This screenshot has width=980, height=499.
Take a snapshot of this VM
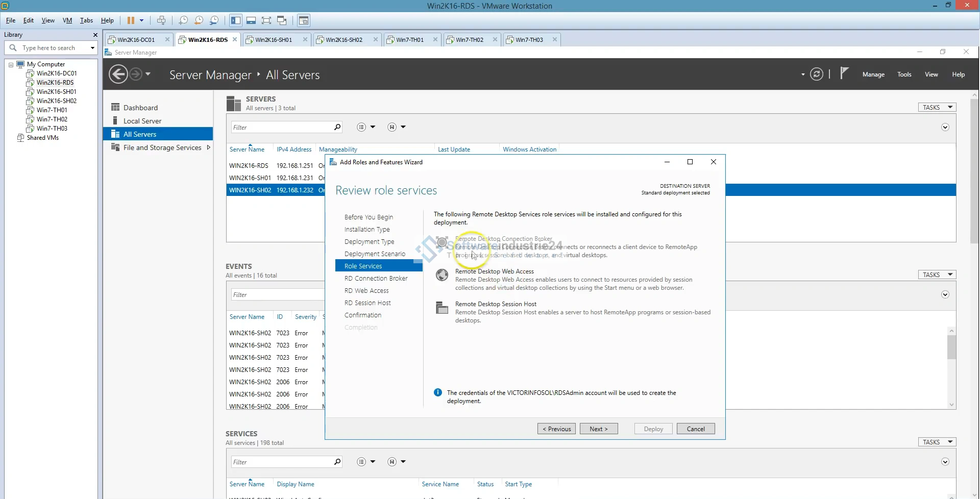coord(183,20)
